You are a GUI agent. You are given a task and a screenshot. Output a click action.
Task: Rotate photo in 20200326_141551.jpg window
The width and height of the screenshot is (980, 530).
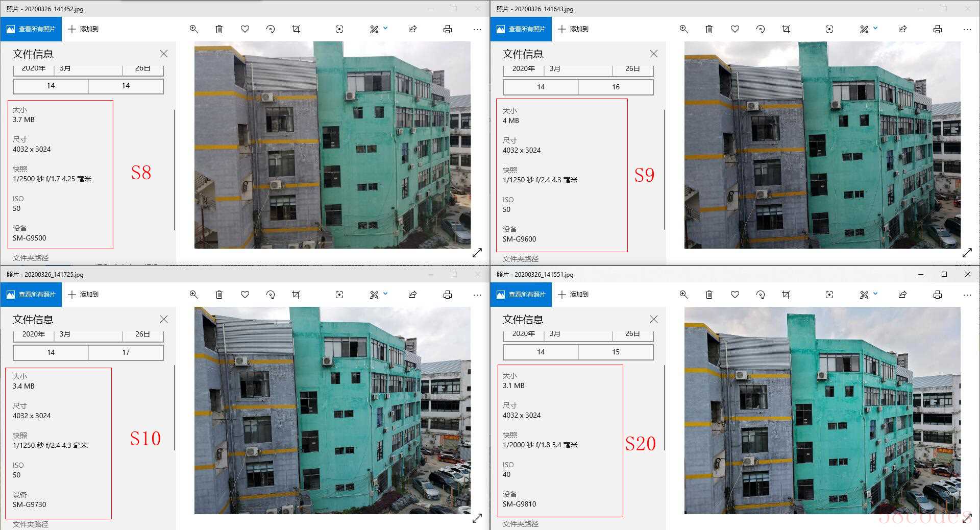(x=761, y=295)
